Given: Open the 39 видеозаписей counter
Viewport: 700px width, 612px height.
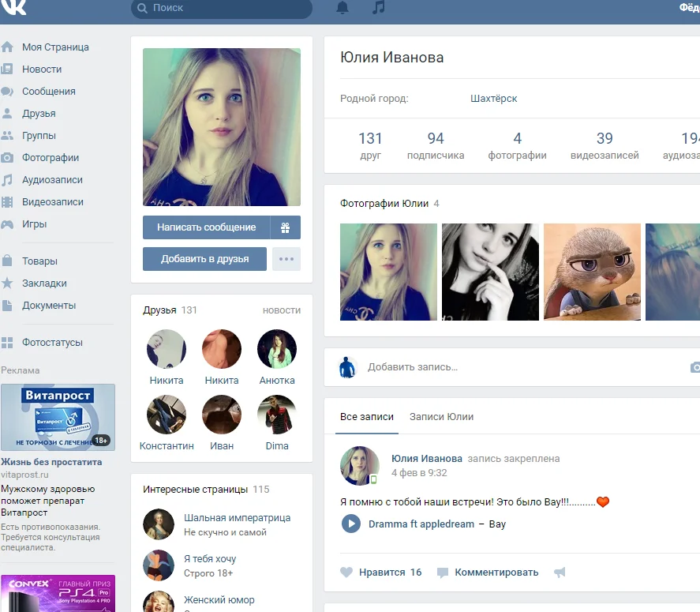Looking at the screenshot, I should click(605, 145).
